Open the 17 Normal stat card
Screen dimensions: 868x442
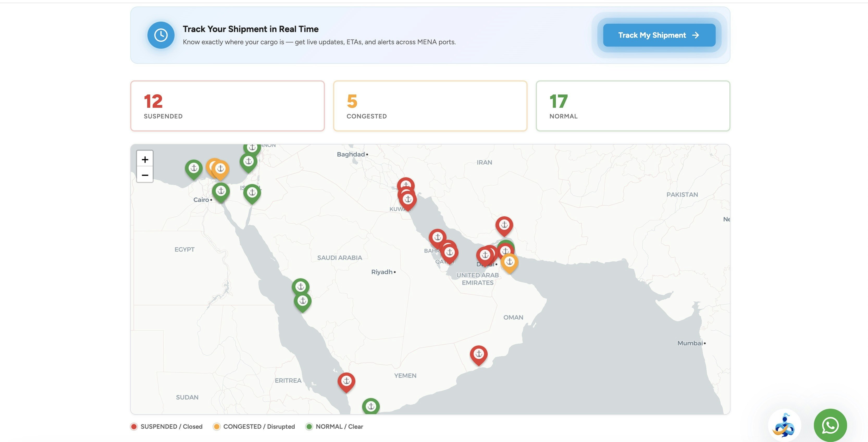pyautogui.click(x=633, y=106)
